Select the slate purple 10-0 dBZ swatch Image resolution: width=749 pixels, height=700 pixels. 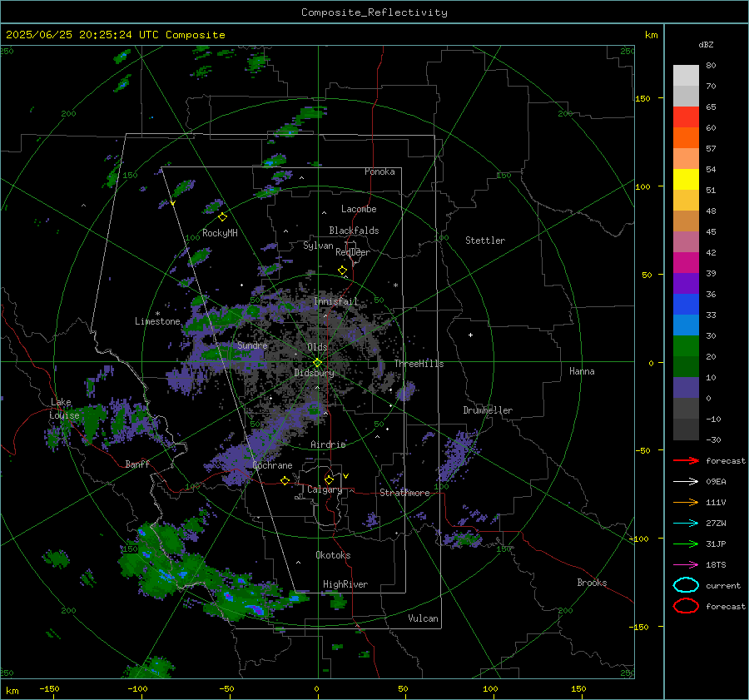pos(686,387)
